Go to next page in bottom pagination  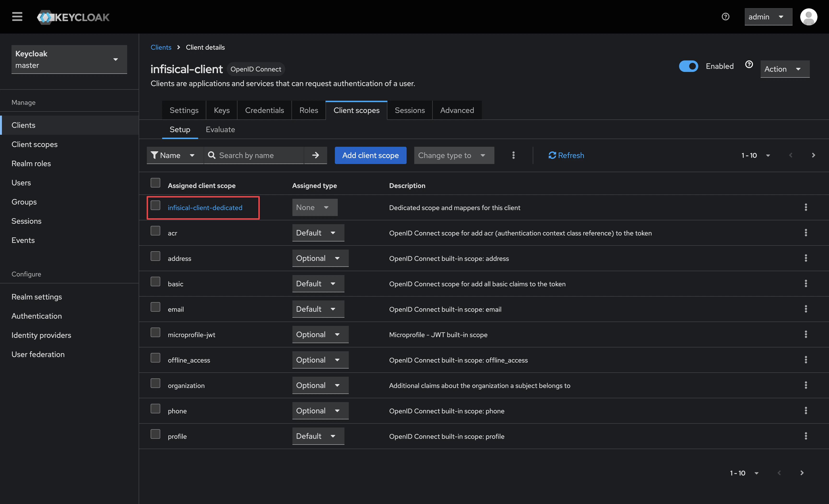point(802,473)
